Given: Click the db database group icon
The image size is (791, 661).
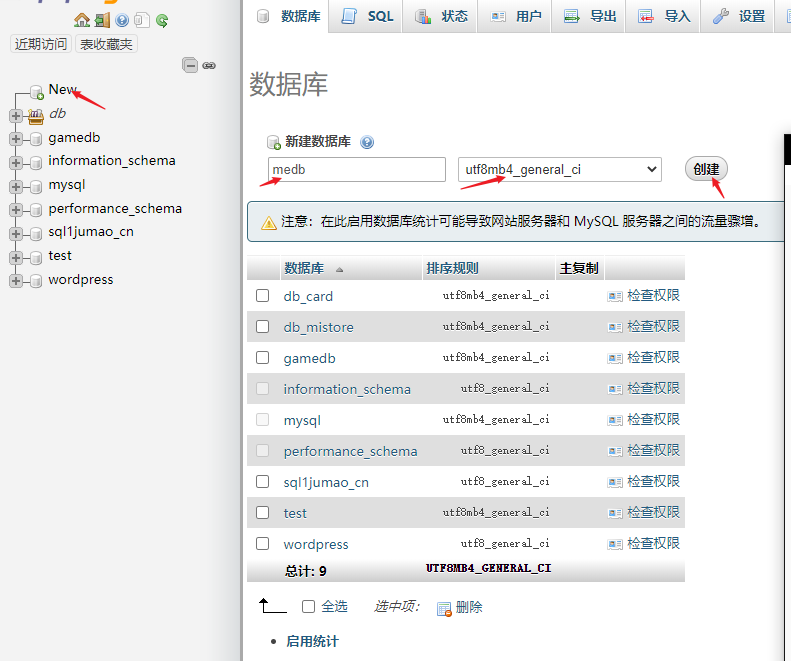Looking at the screenshot, I should [x=36, y=116].
